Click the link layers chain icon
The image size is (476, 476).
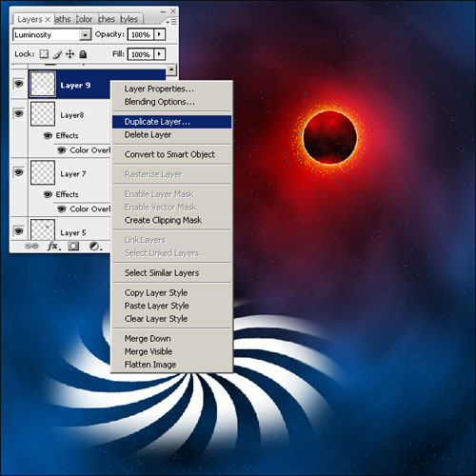coord(31,246)
